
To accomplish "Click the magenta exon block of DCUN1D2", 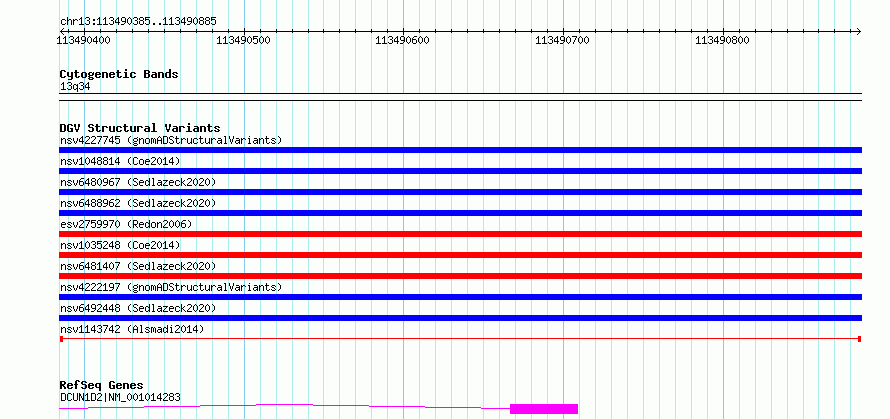I will (544, 409).
